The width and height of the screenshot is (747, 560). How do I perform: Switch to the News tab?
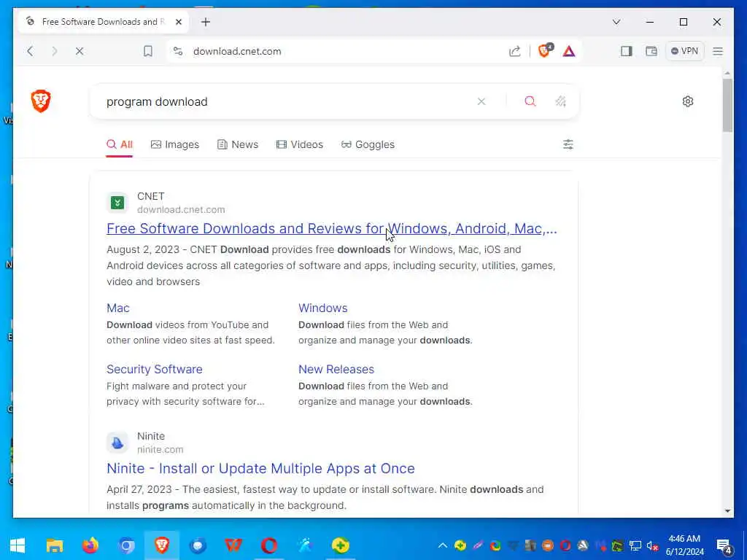[238, 144]
